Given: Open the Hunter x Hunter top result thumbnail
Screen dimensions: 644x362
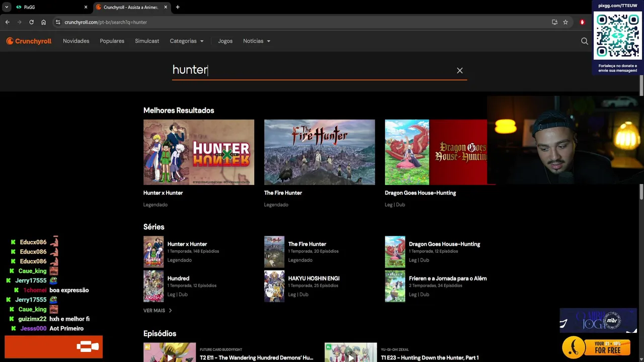Looking at the screenshot, I should (x=199, y=152).
